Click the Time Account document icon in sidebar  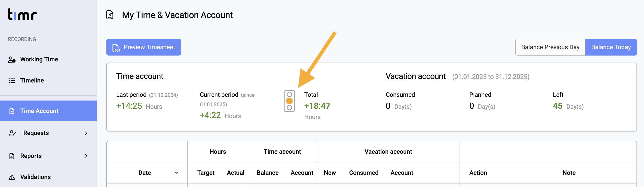pos(12,111)
